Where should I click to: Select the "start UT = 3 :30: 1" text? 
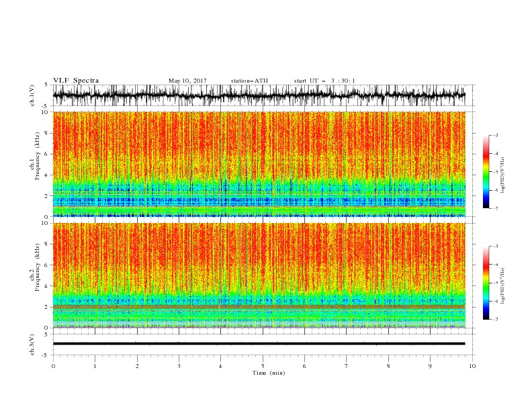(x=324, y=81)
